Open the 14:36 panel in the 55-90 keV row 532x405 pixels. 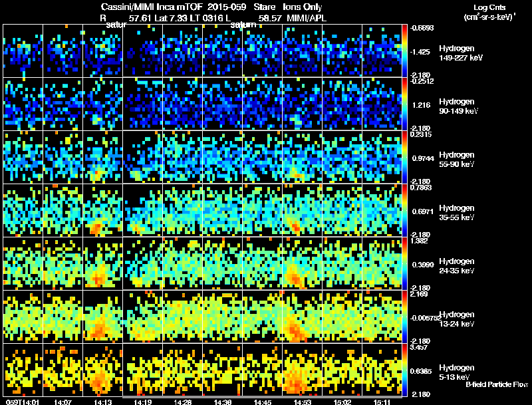(x=223, y=157)
